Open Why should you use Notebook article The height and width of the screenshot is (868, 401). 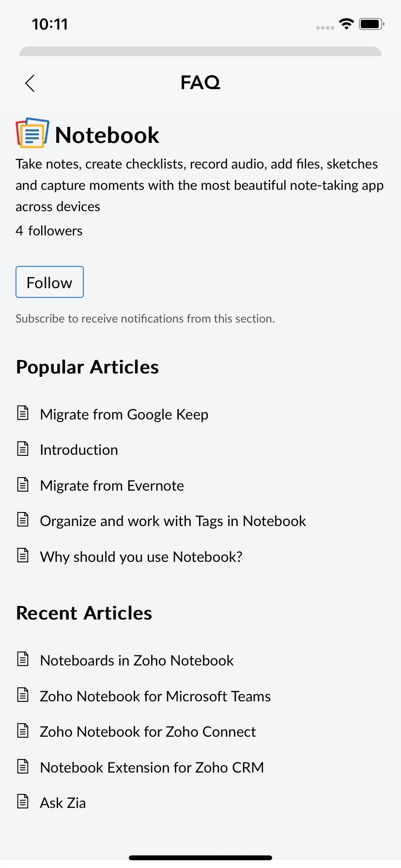(x=141, y=557)
